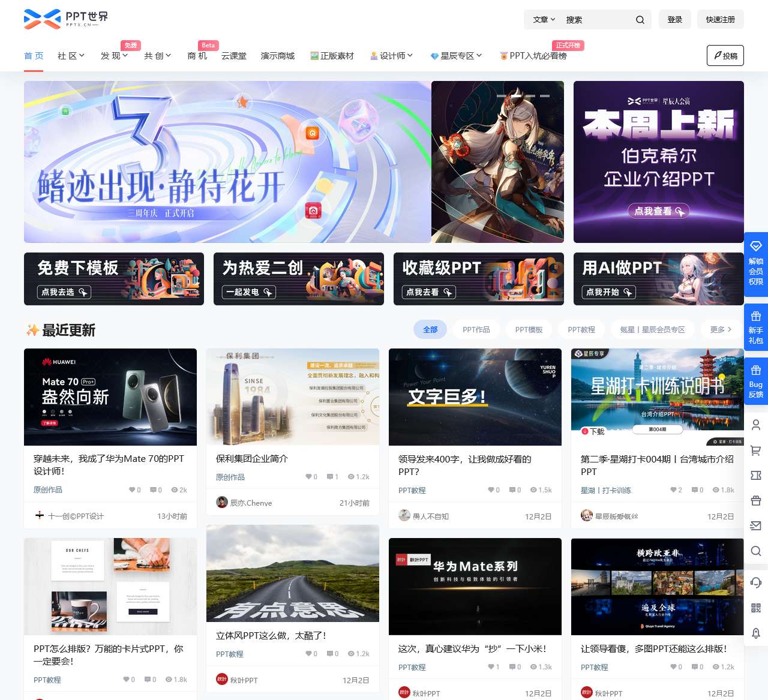The height and width of the screenshot is (700, 768).
Task: Click 点我去选 on 免费下模板 banner
Action: coord(64,292)
